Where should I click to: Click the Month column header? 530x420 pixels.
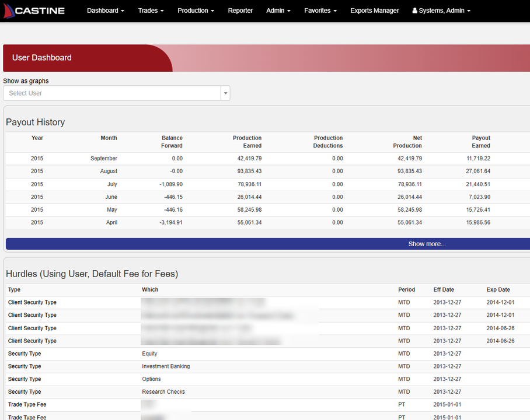pyautogui.click(x=109, y=138)
